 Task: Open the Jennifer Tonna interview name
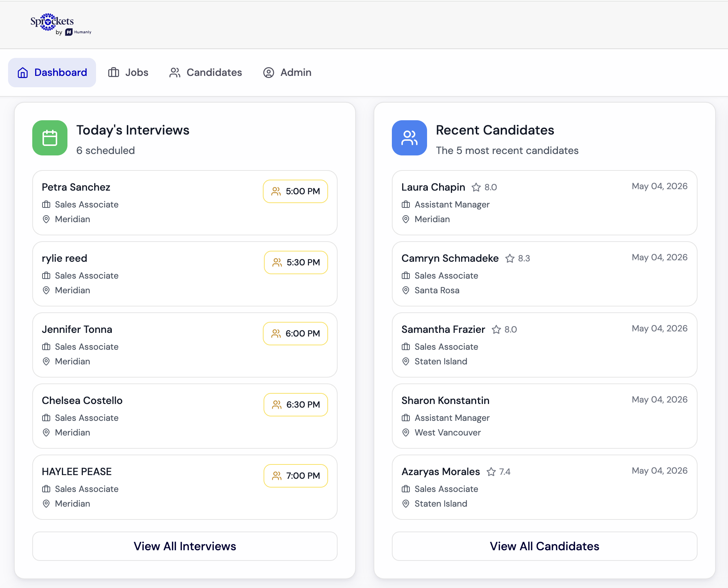(x=77, y=329)
